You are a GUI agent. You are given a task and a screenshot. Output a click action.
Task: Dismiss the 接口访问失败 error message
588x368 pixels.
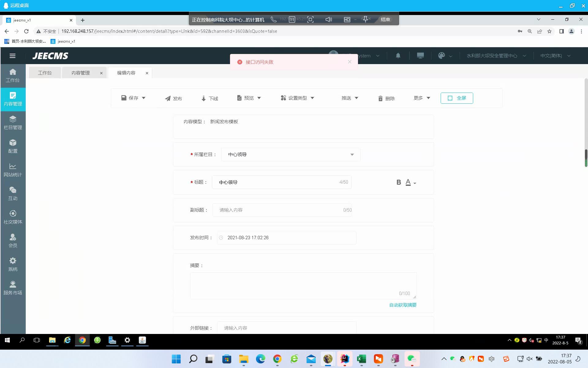(x=349, y=62)
